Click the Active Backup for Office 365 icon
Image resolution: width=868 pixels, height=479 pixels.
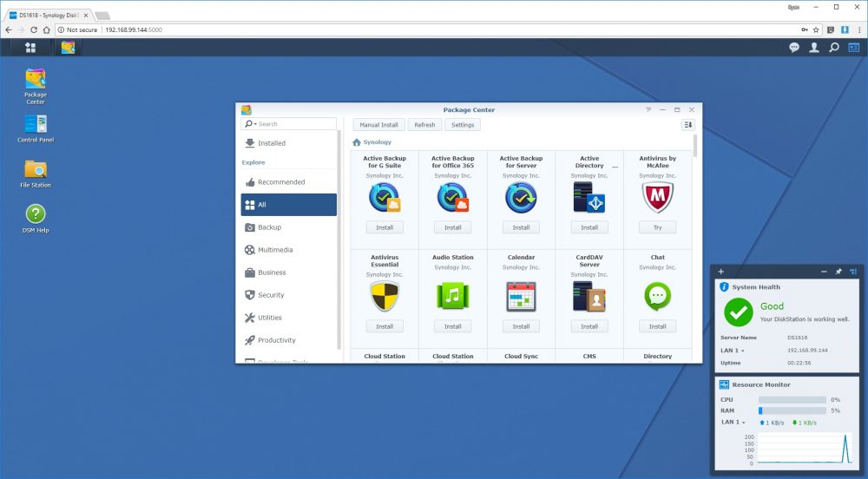[453, 198]
